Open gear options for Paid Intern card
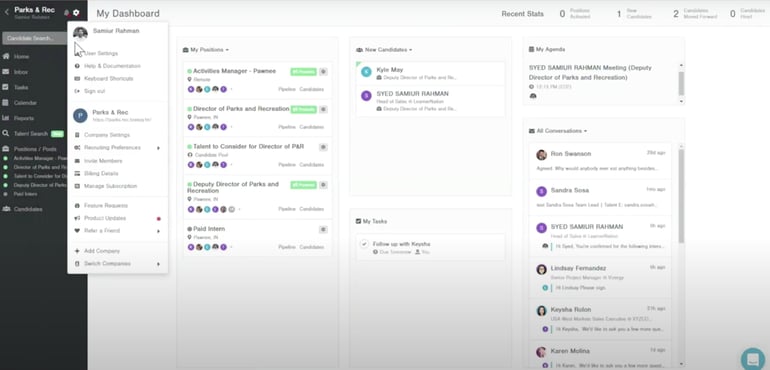This screenshot has width=770, height=370. (323, 229)
